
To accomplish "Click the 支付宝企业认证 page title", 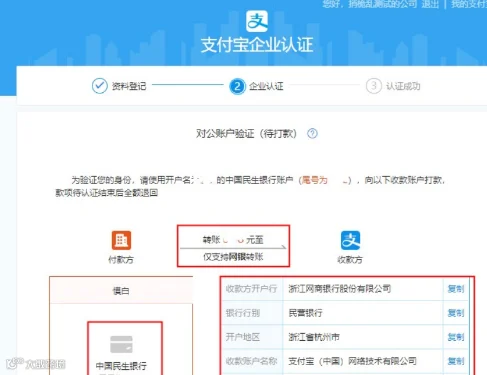I will [257, 45].
